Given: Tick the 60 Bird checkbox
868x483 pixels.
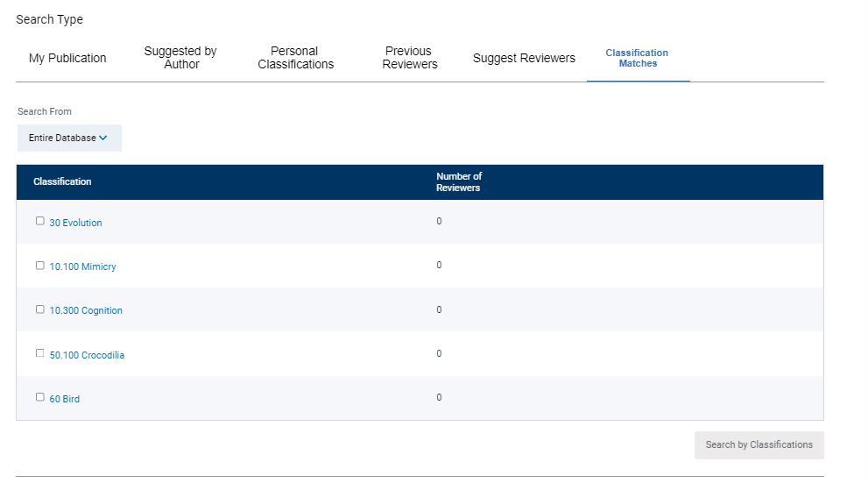Looking at the screenshot, I should [x=40, y=397].
